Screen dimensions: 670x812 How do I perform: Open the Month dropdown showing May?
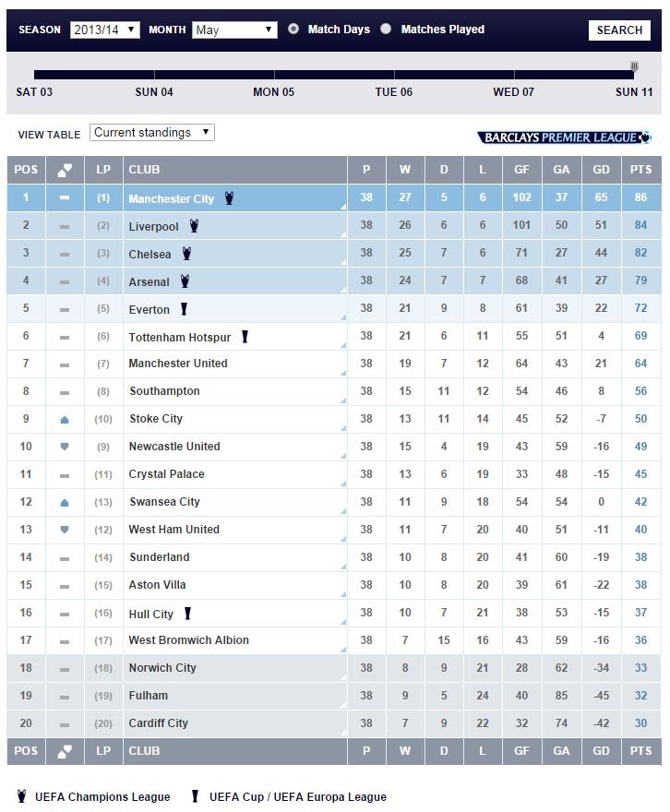click(234, 30)
